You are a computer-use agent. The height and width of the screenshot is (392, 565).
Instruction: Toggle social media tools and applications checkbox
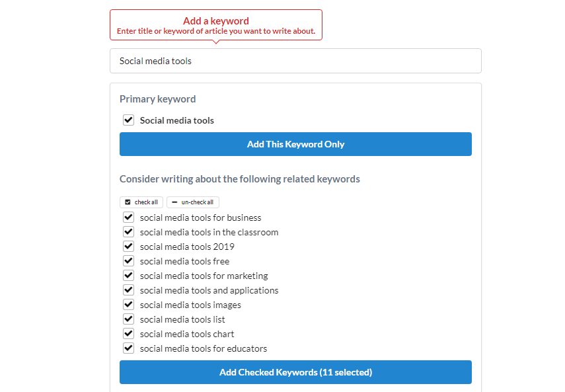coord(128,290)
